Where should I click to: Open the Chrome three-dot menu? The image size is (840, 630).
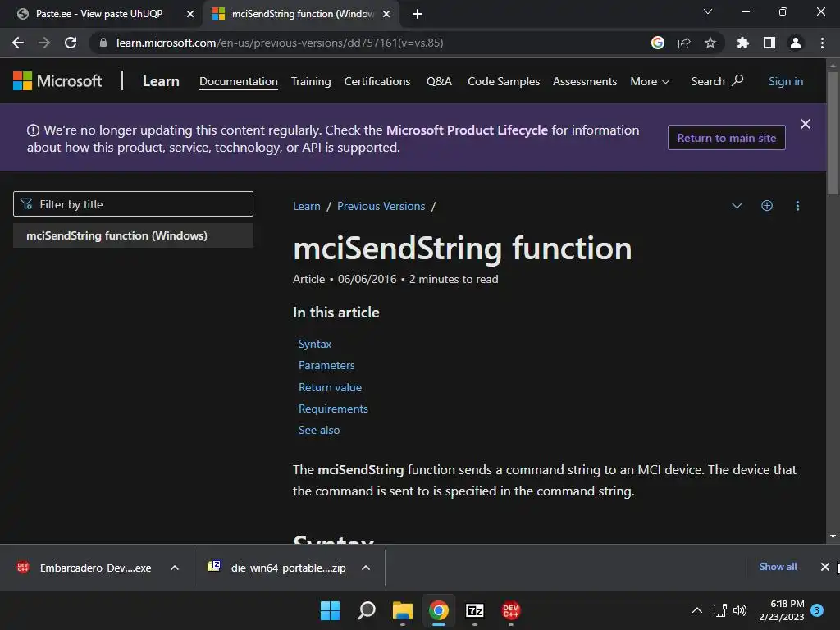822,43
